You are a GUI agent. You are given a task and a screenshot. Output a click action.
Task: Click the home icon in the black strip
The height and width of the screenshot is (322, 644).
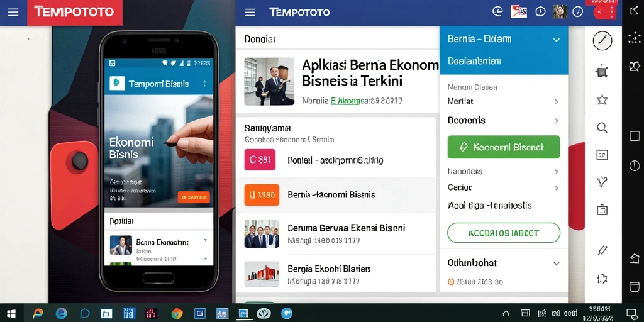click(635, 258)
